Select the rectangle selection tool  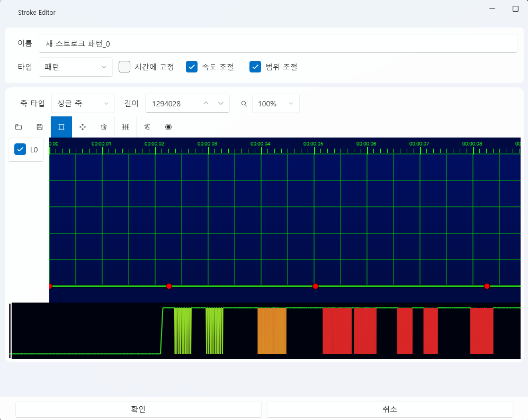61,127
